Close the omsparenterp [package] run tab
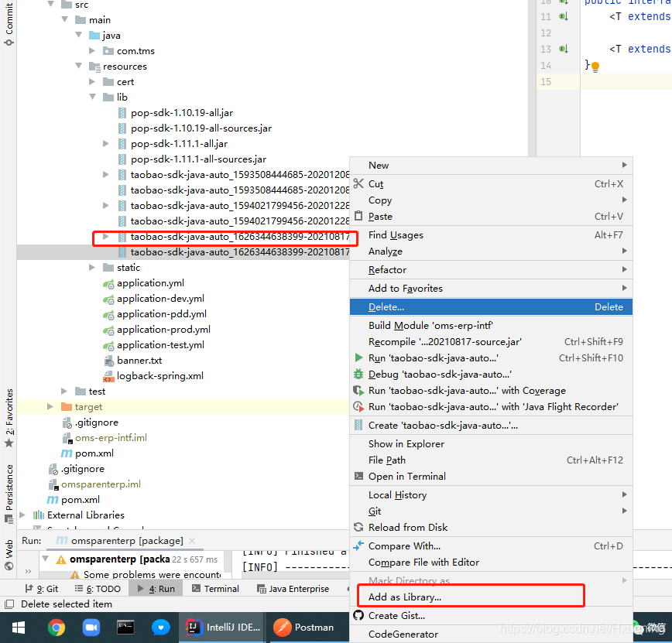 pyautogui.click(x=193, y=541)
